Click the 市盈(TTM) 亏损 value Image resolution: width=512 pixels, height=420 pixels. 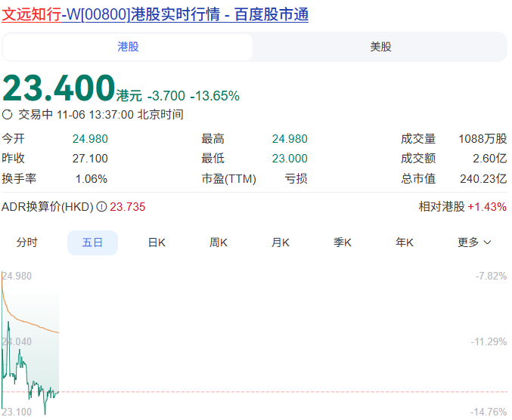(296, 179)
